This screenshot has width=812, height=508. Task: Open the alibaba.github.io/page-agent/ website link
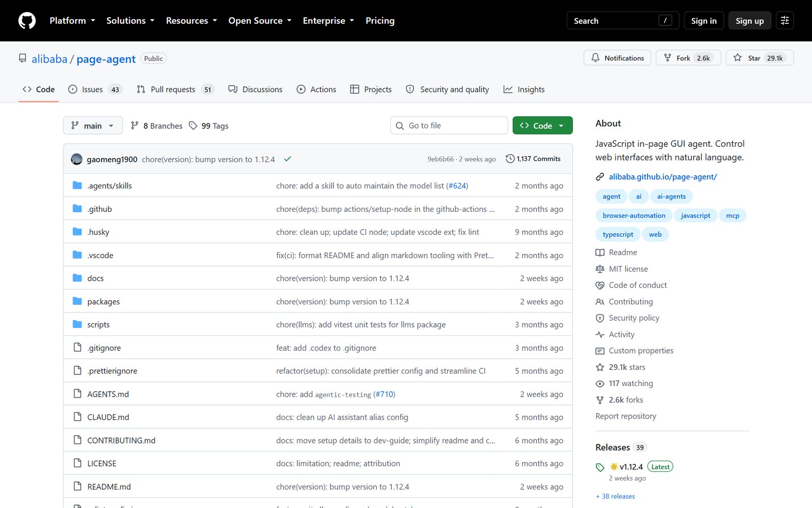663,177
